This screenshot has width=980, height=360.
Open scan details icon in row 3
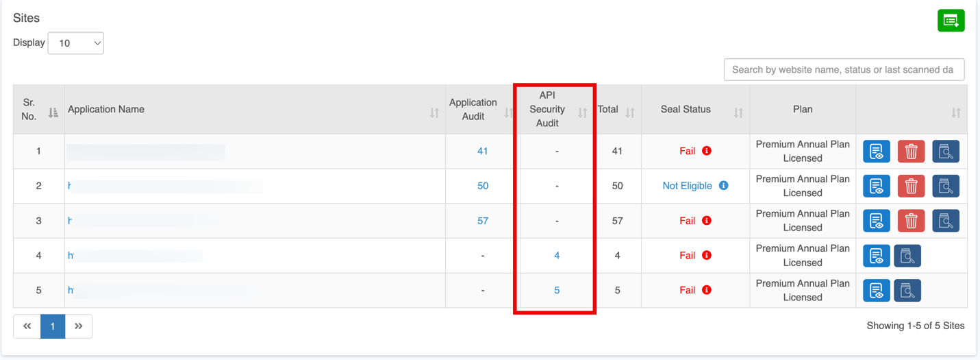[945, 221]
